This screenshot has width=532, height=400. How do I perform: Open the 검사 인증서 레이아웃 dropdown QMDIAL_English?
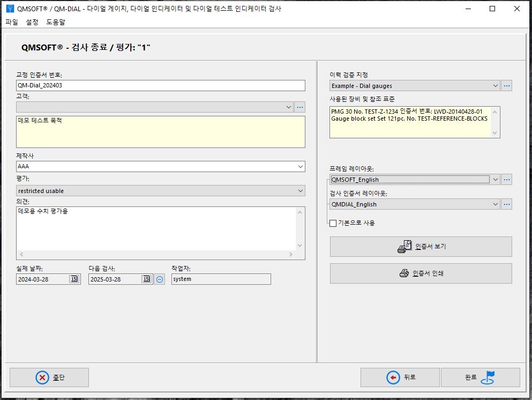pyautogui.click(x=415, y=204)
